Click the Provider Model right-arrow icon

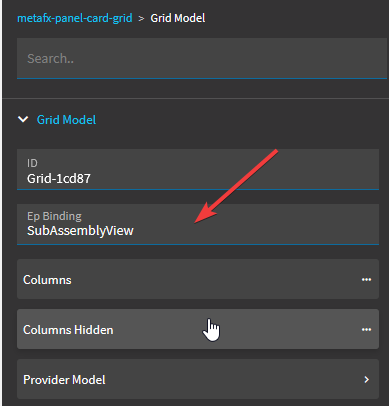367,379
